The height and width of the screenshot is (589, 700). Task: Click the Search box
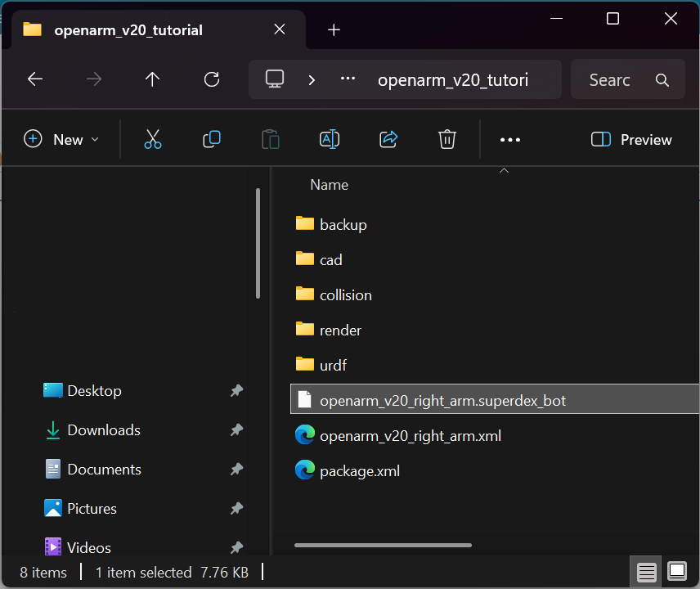pos(627,79)
